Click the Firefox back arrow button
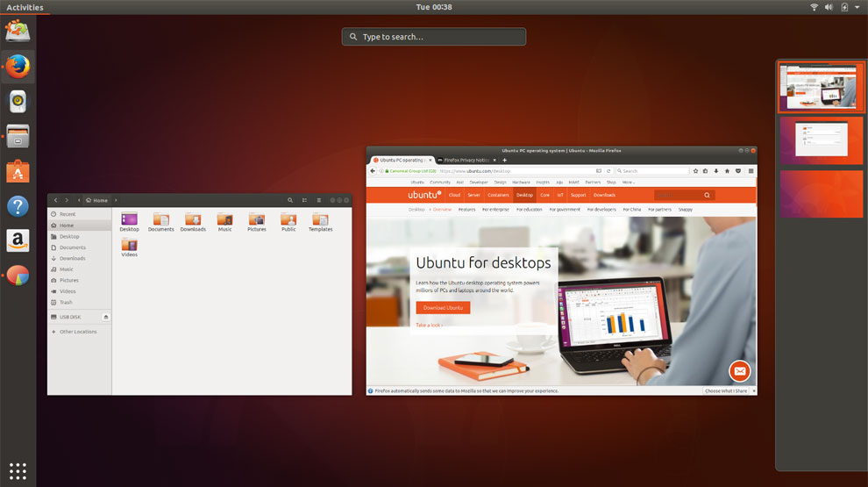868x487 pixels. coord(373,171)
